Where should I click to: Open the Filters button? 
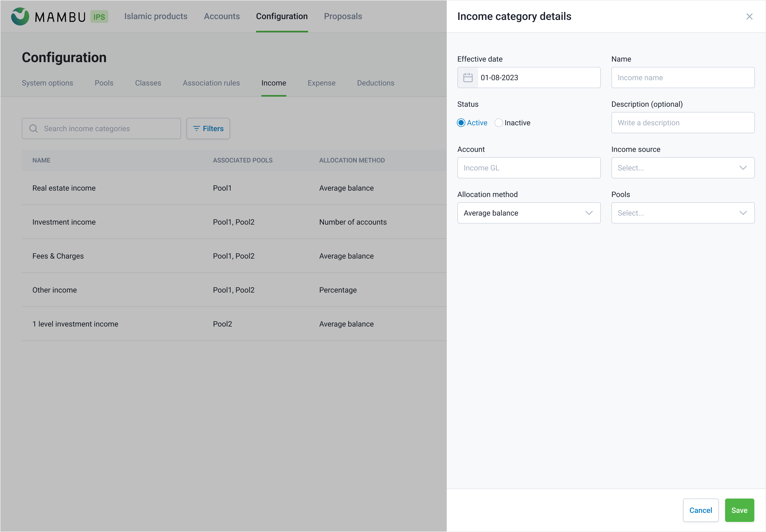208,129
